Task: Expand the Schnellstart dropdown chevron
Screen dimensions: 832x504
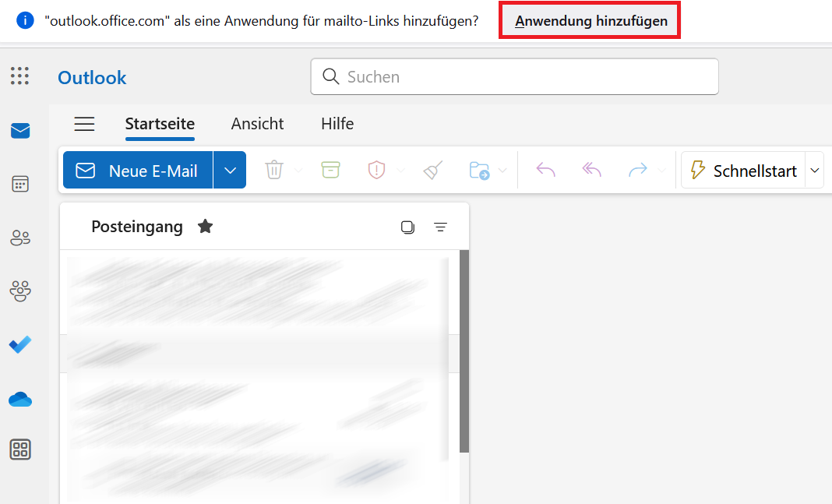Action: pos(815,171)
